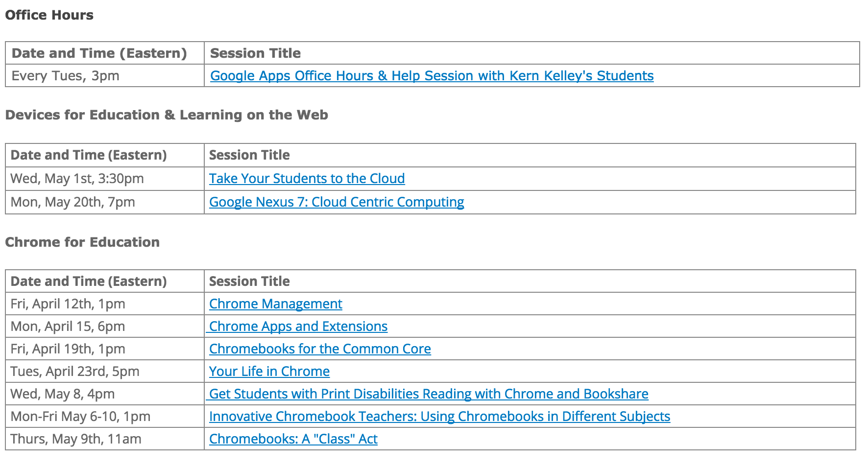This screenshot has width=868, height=468.
Task: Click the Wed, May 1st, 3:30pm cell
Action: click(105, 179)
